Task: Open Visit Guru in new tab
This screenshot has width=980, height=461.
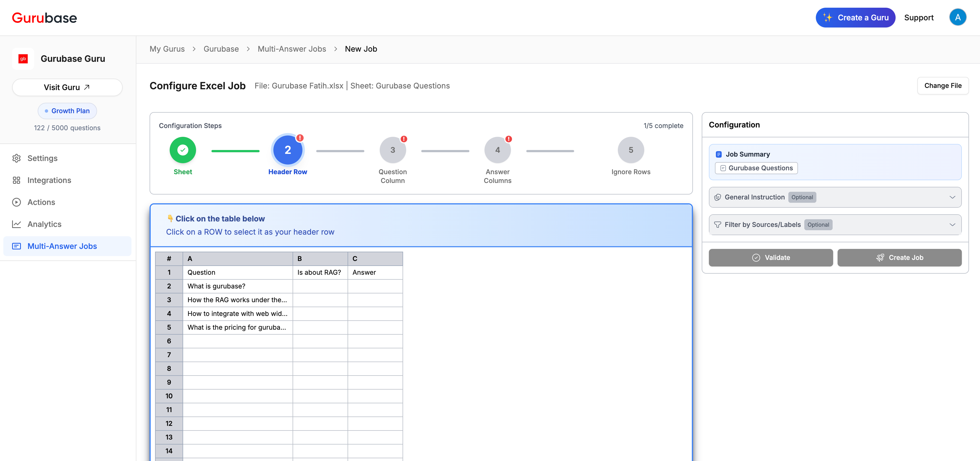Action: point(67,87)
